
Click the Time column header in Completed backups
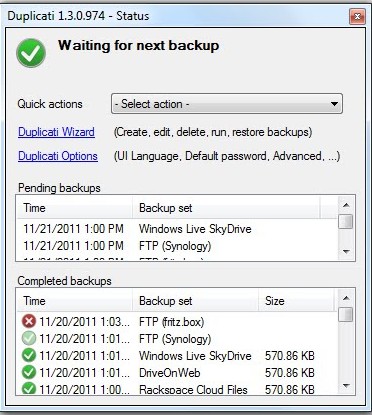click(75, 301)
